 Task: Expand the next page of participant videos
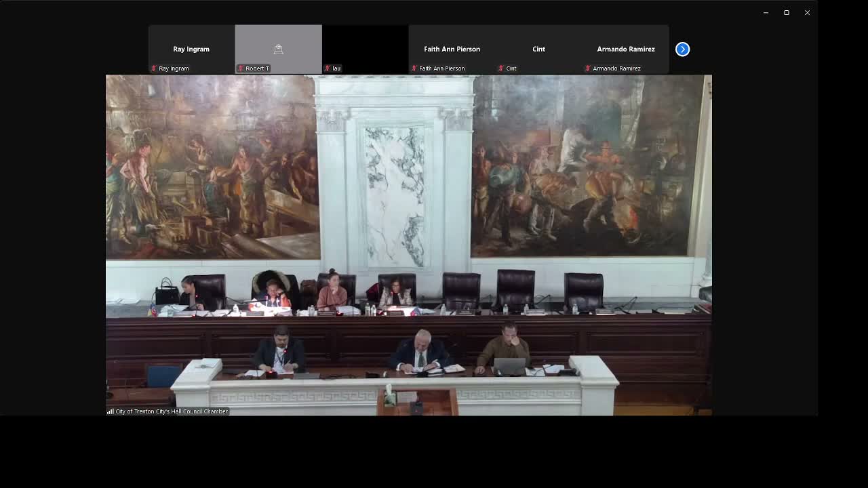point(682,49)
